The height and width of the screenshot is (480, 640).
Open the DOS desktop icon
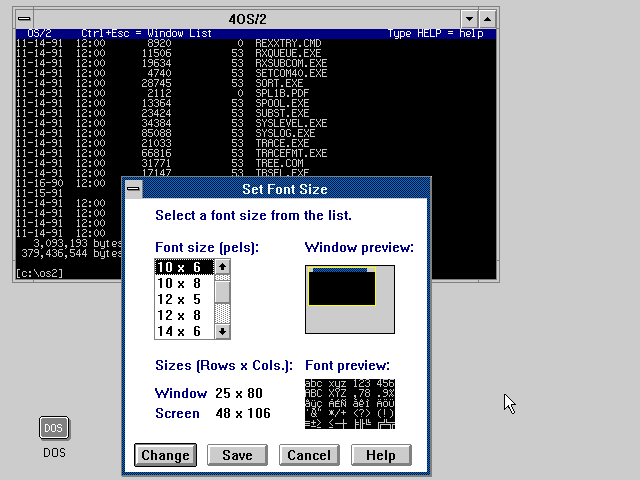point(54,428)
